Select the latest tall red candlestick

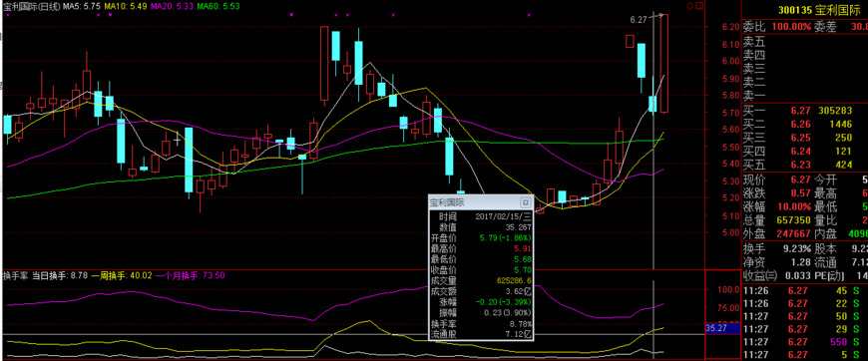(x=663, y=64)
